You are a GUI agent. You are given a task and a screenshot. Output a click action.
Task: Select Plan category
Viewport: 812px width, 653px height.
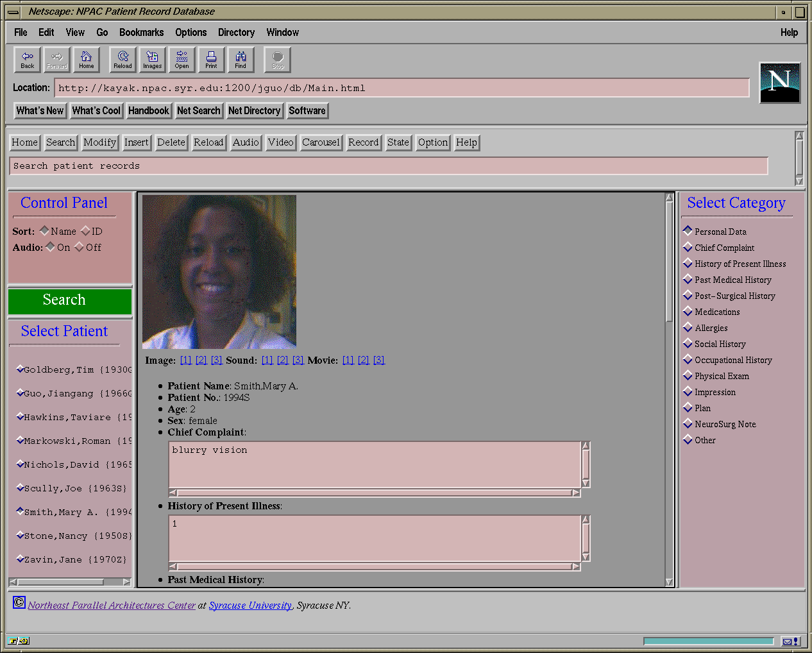coord(688,407)
